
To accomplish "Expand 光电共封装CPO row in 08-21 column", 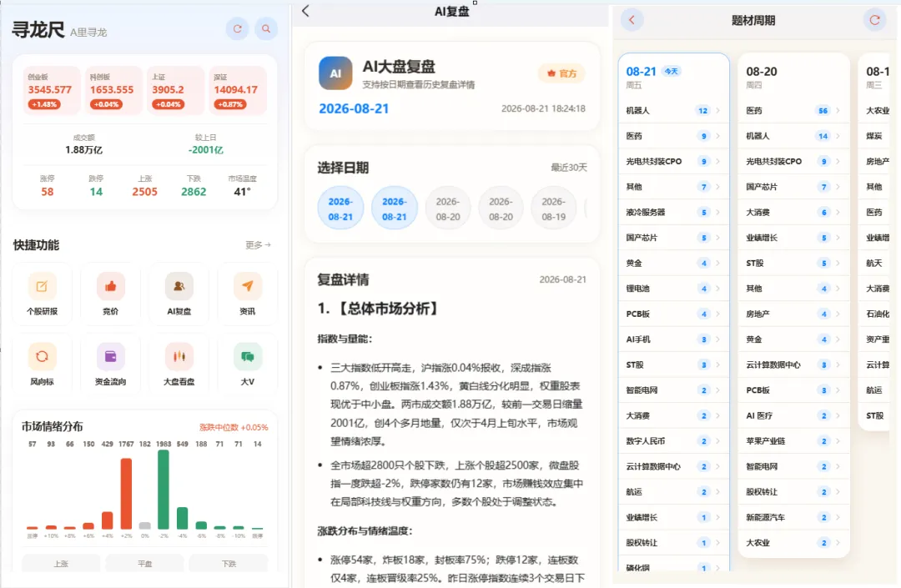I will (x=673, y=161).
